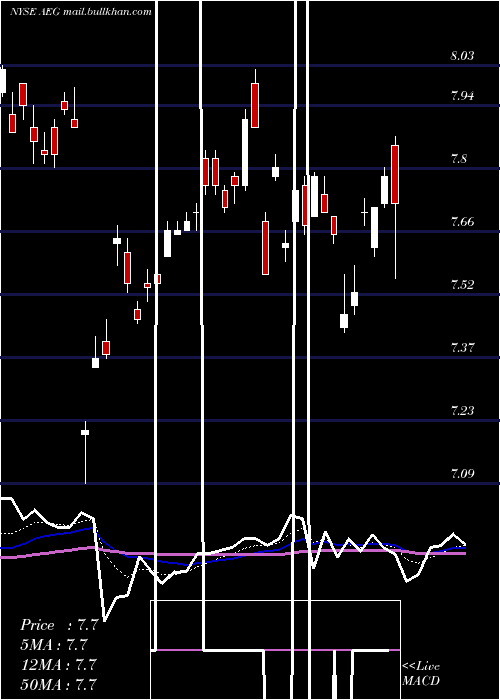Click the NYSE AEG mail.bullkhan.com title text
This screenshot has height=700, width=500.
click(81, 12)
